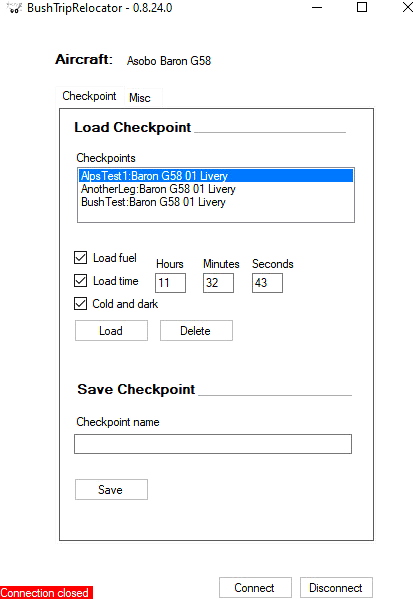The height and width of the screenshot is (599, 418).
Task: Open the Checkpoint tab
Action: click(89, 96)
